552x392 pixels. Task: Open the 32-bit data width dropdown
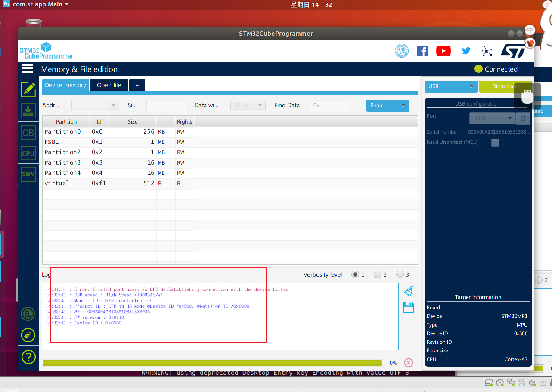pyautogui.click(x=248, y=105)
